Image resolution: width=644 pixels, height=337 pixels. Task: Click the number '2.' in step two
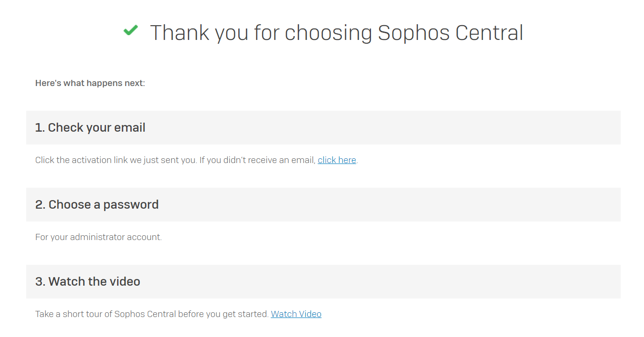[x=40, y=204]
